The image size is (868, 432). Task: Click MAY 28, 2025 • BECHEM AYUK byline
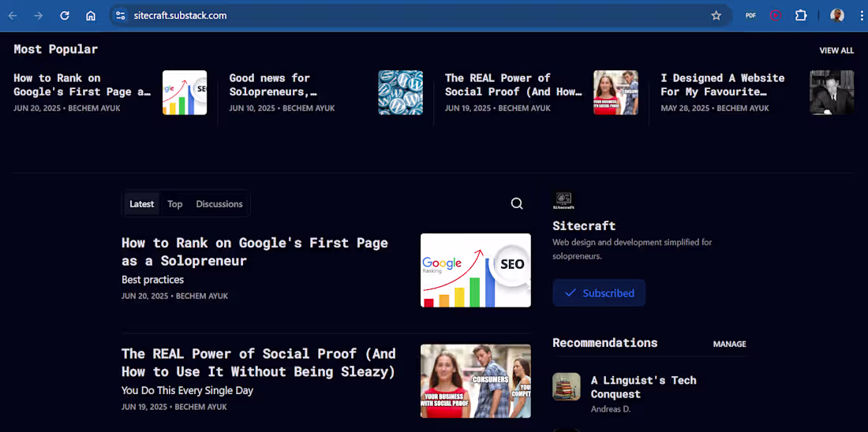715,109
